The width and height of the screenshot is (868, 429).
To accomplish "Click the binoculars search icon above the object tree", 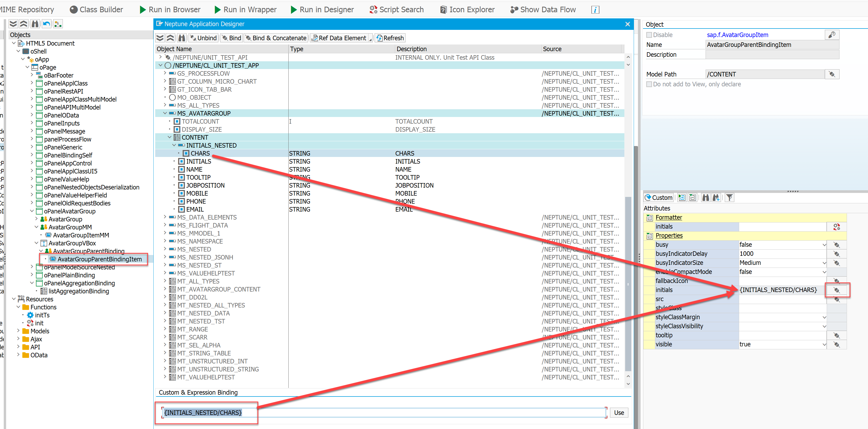I will coord(35,24).
